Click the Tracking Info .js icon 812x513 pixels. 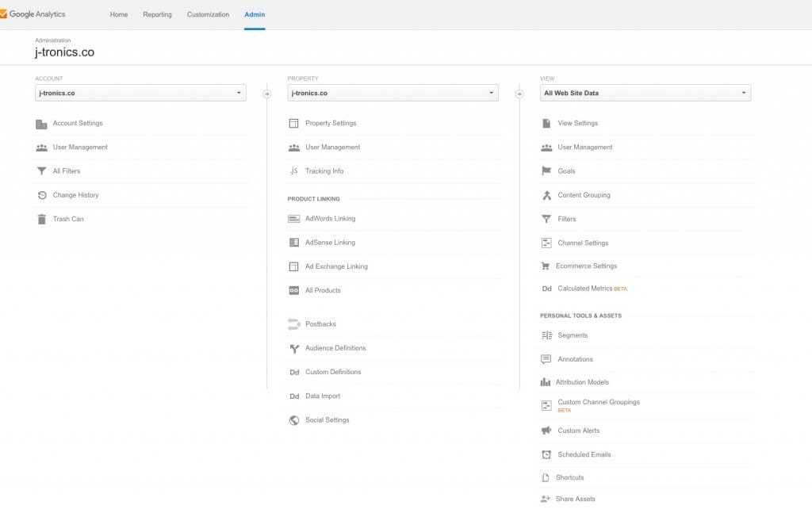coord(293,171)
